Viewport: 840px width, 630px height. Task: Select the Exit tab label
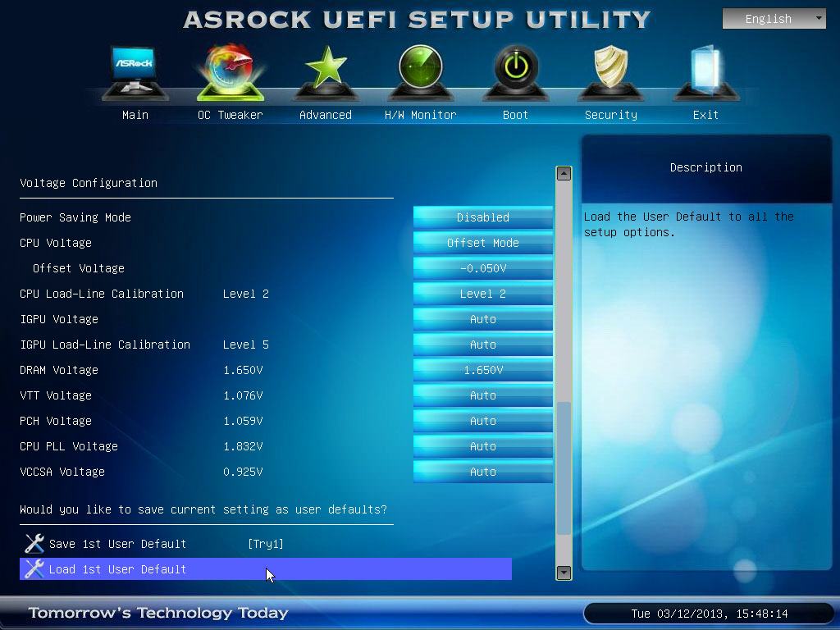click(x=705, y=115)
